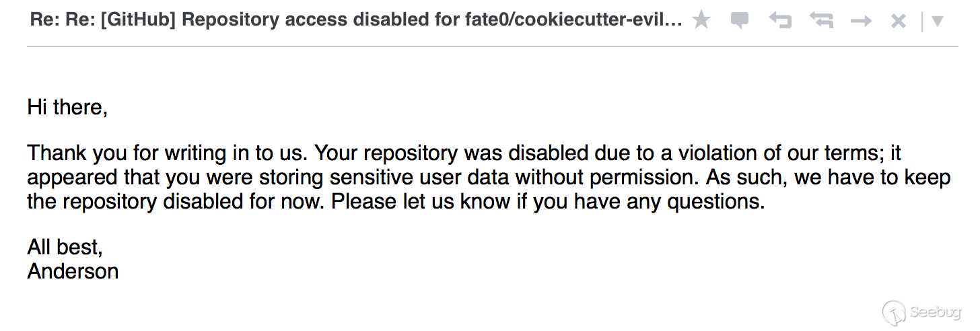Reply to the message using single arrow

click(780, 21)
